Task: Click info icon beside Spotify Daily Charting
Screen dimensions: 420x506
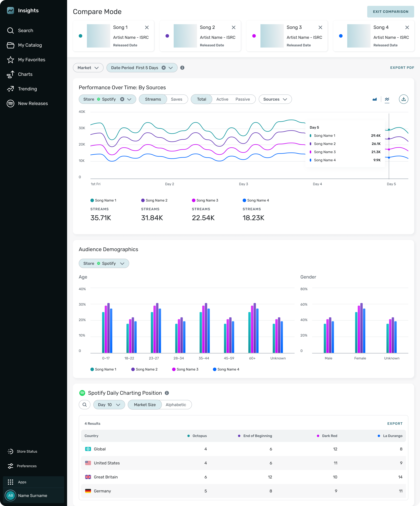Action: point(167,393)
